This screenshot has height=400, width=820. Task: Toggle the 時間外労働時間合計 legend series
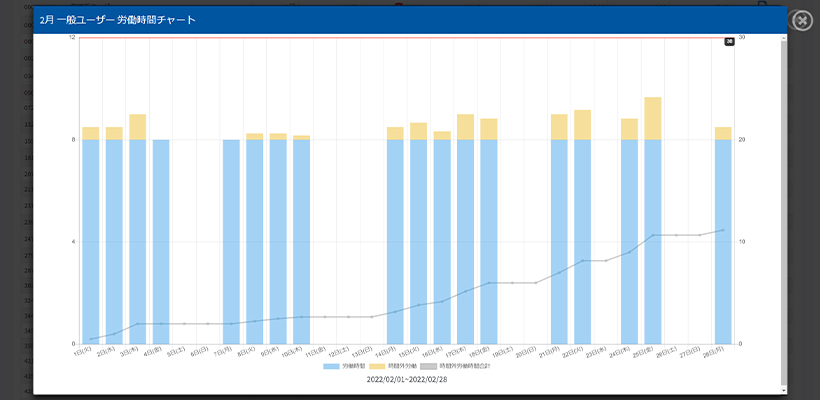click(x=460, y=368)
